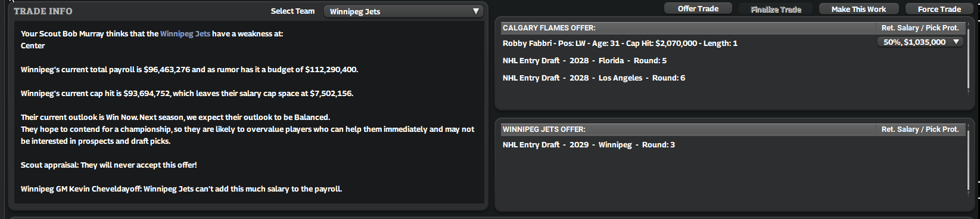Click the Winnipeg Jets team combo box

coord(403,11)
